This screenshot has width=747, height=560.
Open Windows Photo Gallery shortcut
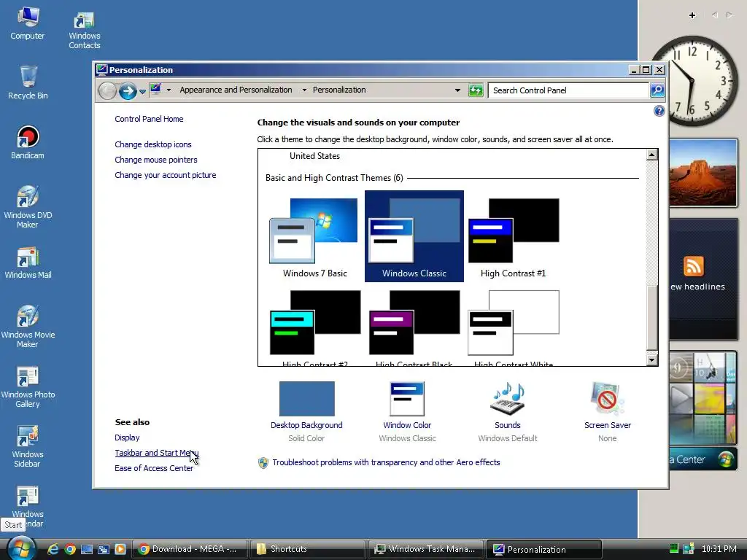pyautogui.click(x=28, y=386)
